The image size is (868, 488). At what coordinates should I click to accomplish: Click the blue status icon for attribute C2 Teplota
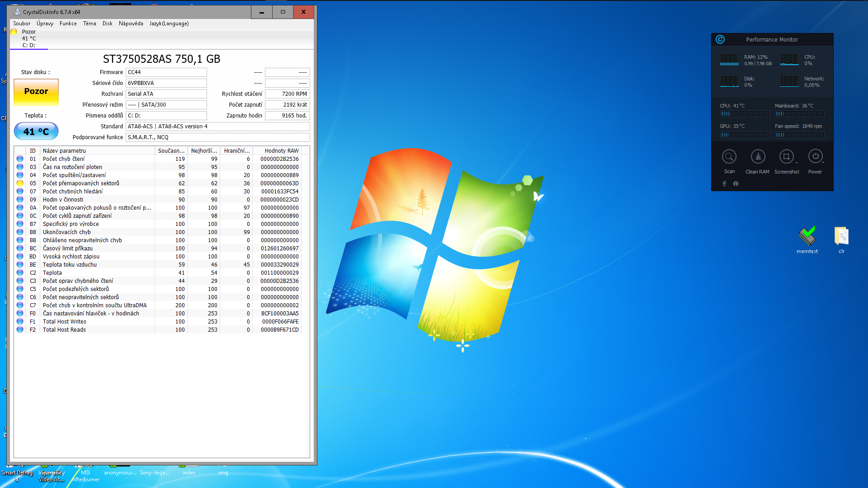point(20,273)
